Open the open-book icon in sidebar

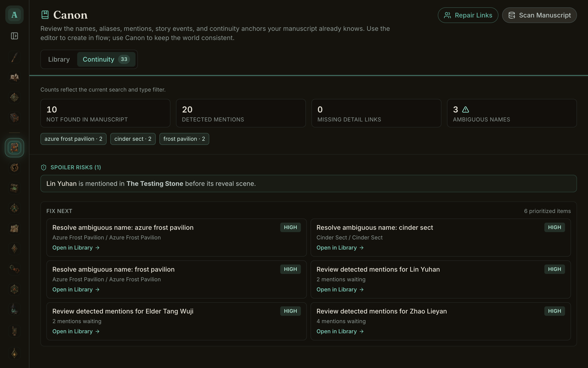(x=14, y=78)
